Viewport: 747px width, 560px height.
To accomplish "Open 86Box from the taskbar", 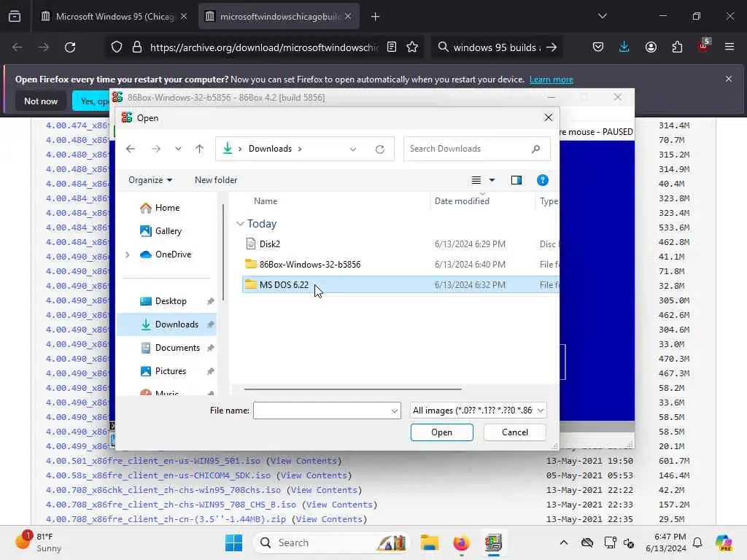I will [494, 542].
